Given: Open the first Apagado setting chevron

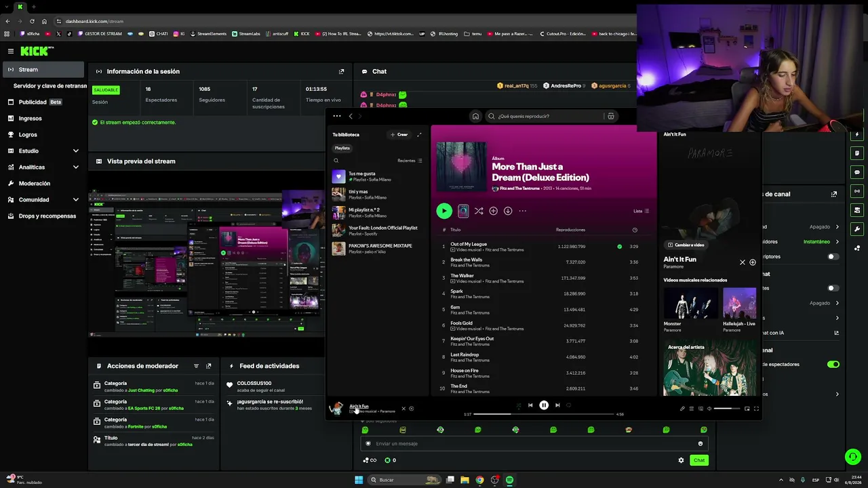Looking at the screenshot, I should tap(837, 227).
